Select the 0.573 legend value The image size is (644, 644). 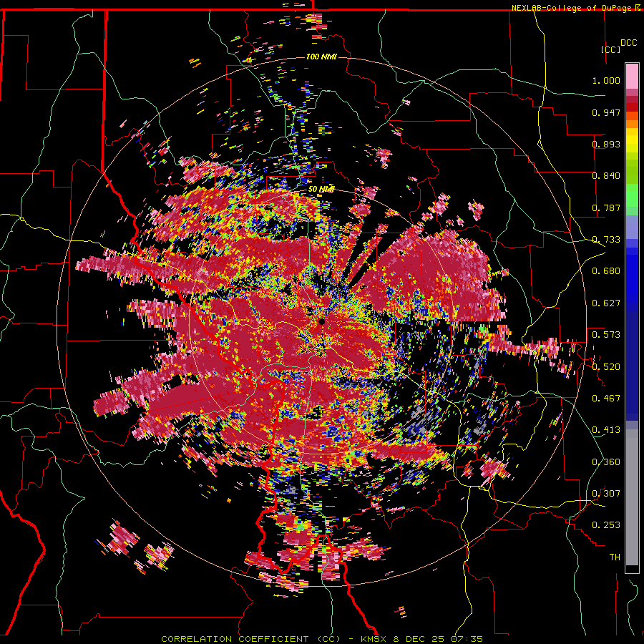pos(606,335)
